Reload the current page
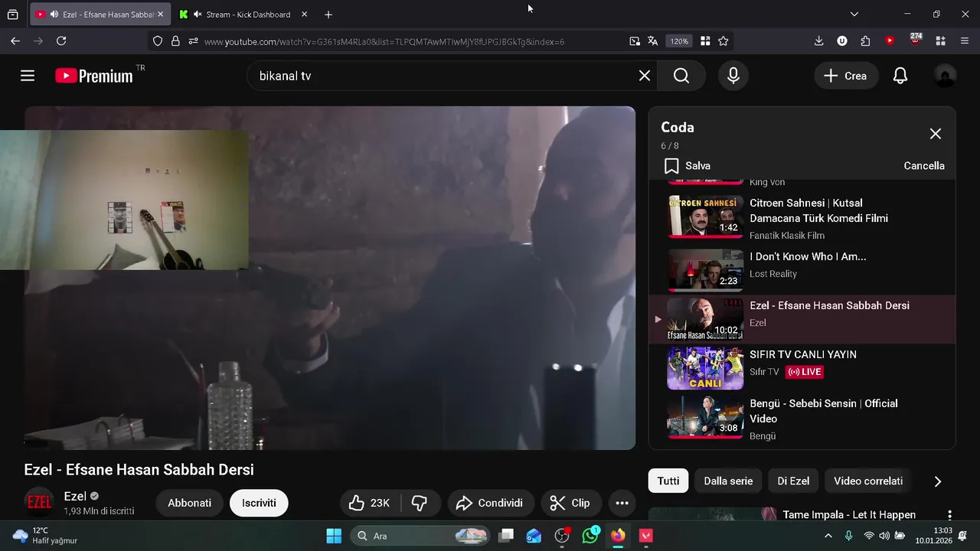 point(61,41)
